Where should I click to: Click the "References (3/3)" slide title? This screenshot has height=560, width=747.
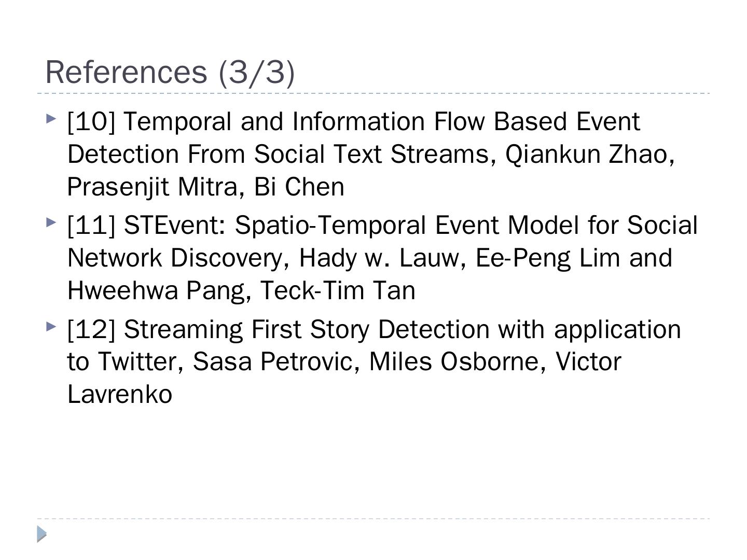[170, 72]
